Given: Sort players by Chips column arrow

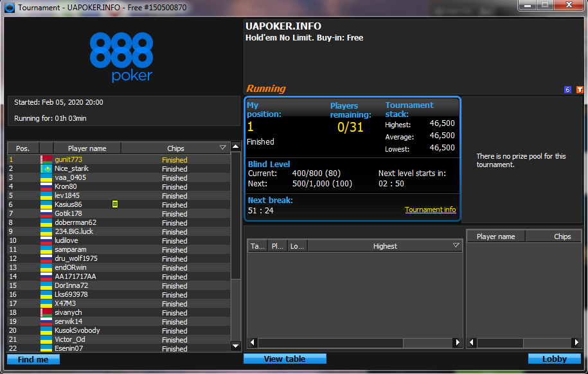Looking at the screenshot, I should (223, 148).
